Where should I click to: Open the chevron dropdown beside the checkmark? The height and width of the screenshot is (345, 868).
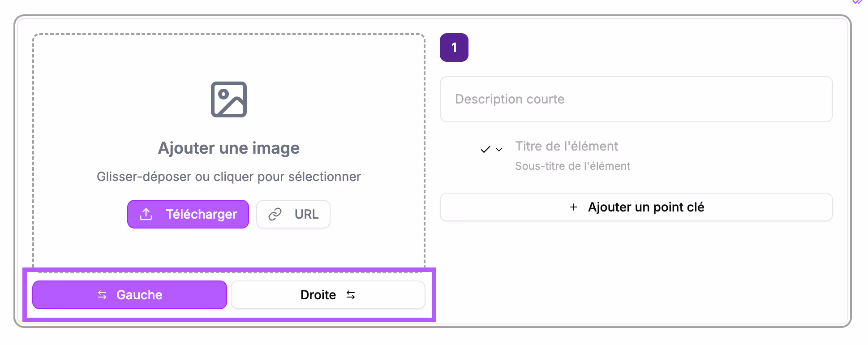498,150
